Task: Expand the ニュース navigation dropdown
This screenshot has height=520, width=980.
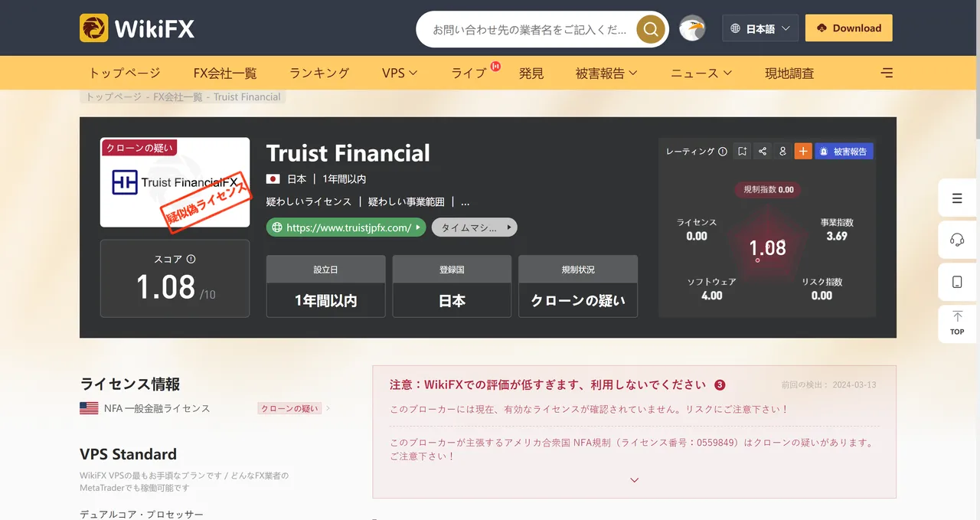Action: [x=701, y=73]
